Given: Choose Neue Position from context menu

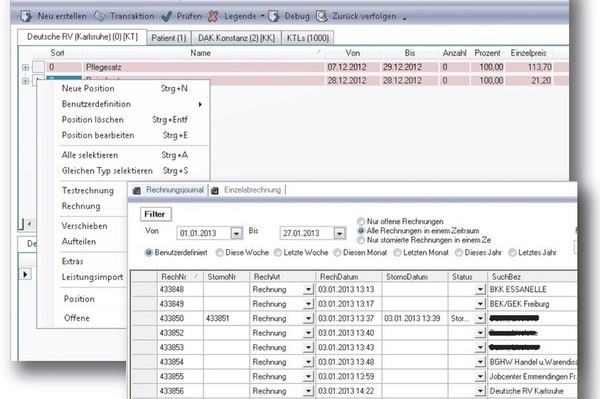Looking at the screenshot, I should click(x=124, y=89).
